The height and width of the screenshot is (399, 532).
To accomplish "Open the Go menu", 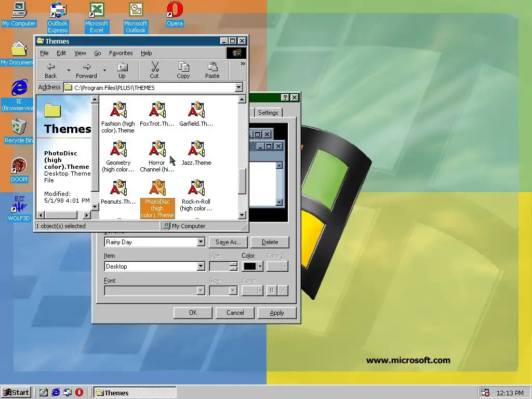I will tap(98, 53).
